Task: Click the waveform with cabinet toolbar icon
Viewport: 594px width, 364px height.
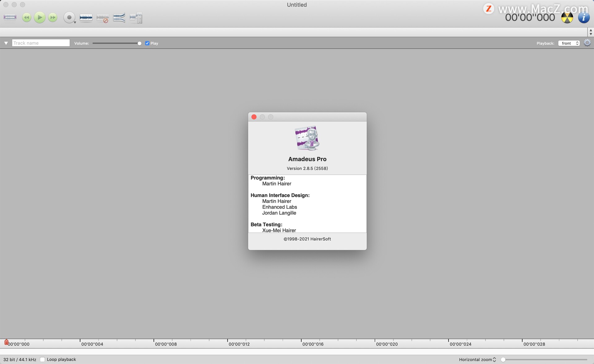Action: click(x=136, y=18)
